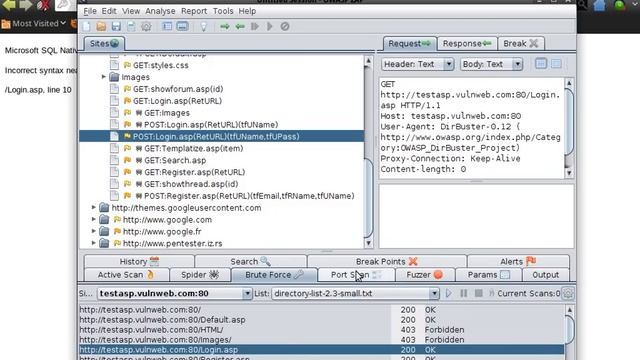Click the flag icon of the GET:Search.asp row
640x360 pixels.
point(127,160)
